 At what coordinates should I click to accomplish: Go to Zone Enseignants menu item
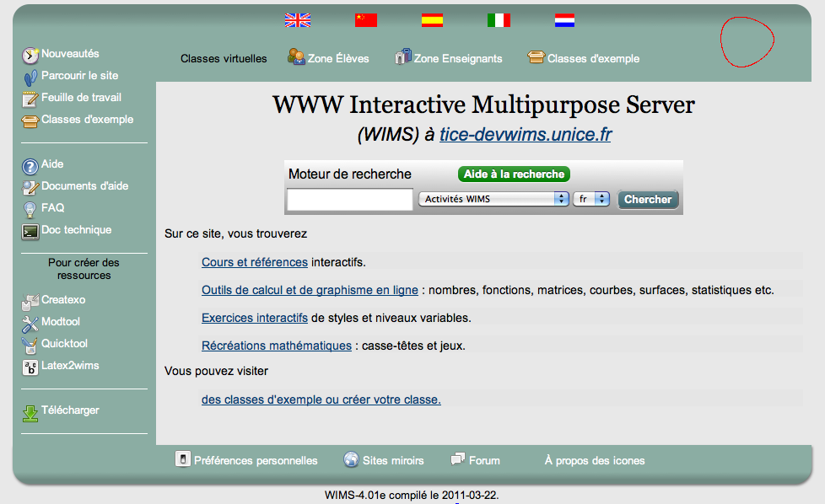(x=448, y=58)
